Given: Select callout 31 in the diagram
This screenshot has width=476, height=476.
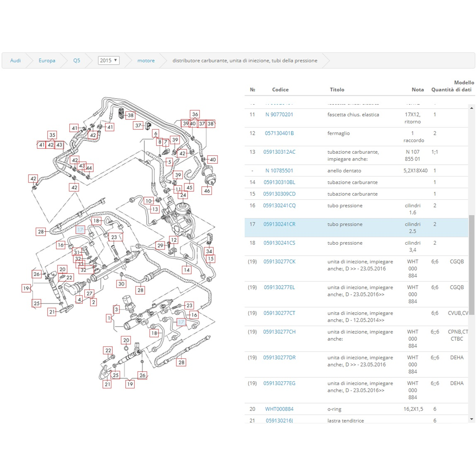Looking at the screenshot, I should 77,252.
